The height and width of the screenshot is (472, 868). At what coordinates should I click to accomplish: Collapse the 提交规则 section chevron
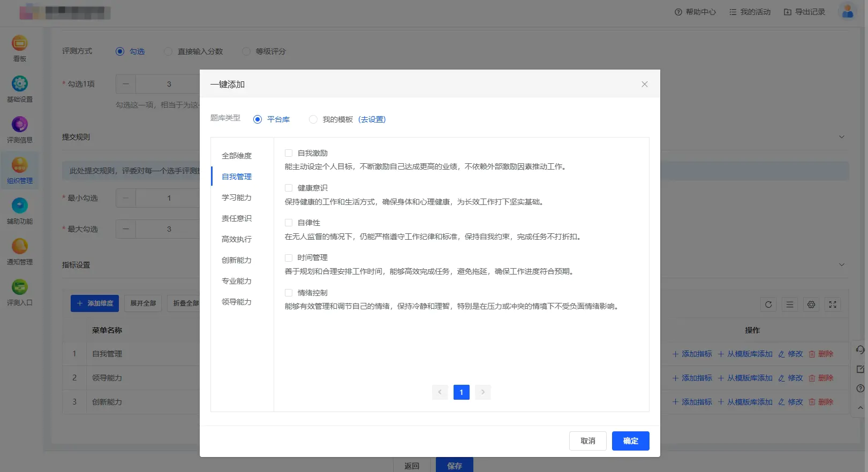pyautogui.click(x=841, y=137)
